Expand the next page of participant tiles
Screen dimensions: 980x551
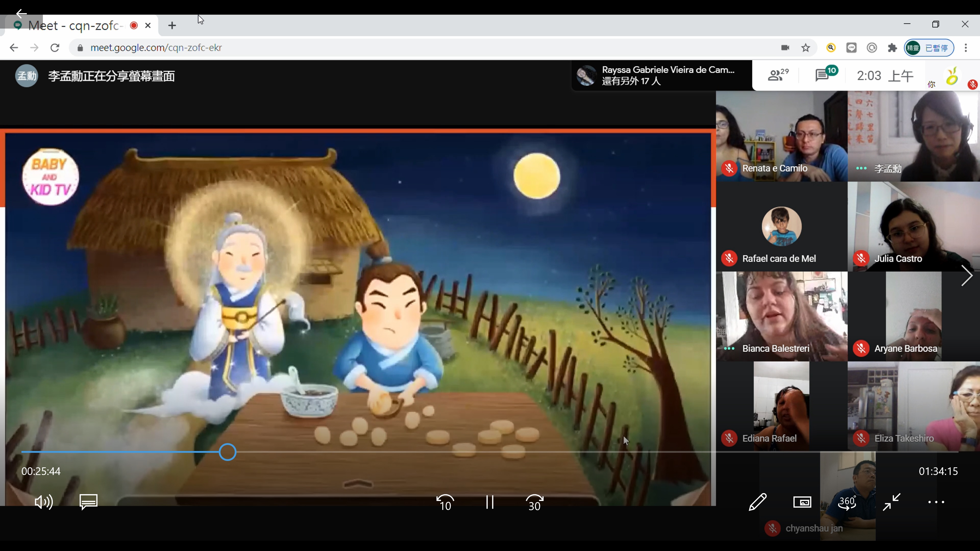[966, 275]
